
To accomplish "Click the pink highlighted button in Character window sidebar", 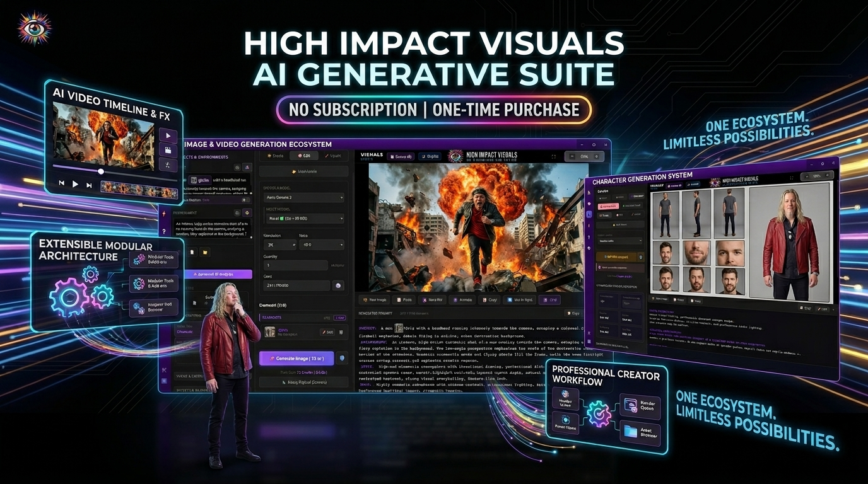I will [x=609, y=206].
